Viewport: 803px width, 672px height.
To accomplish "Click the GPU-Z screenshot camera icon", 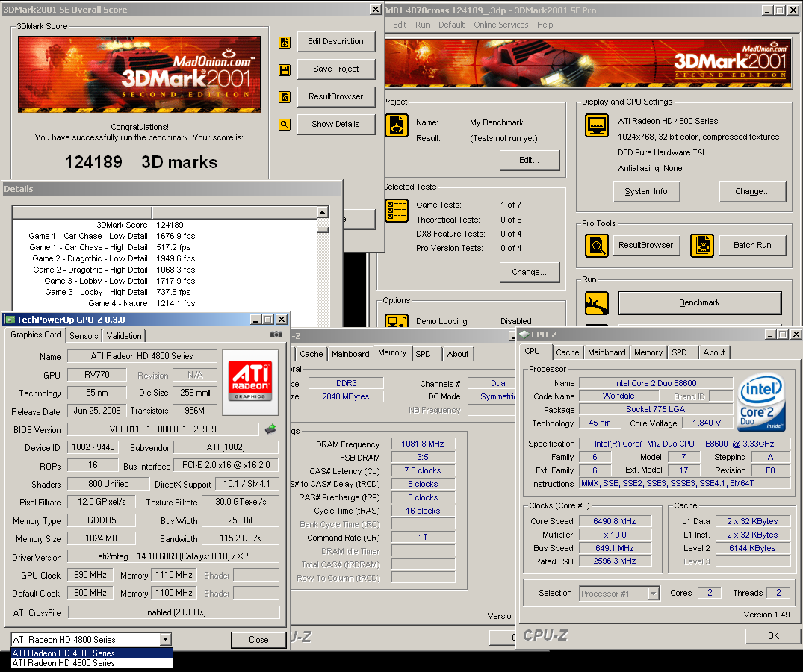I will coord(276,335).
